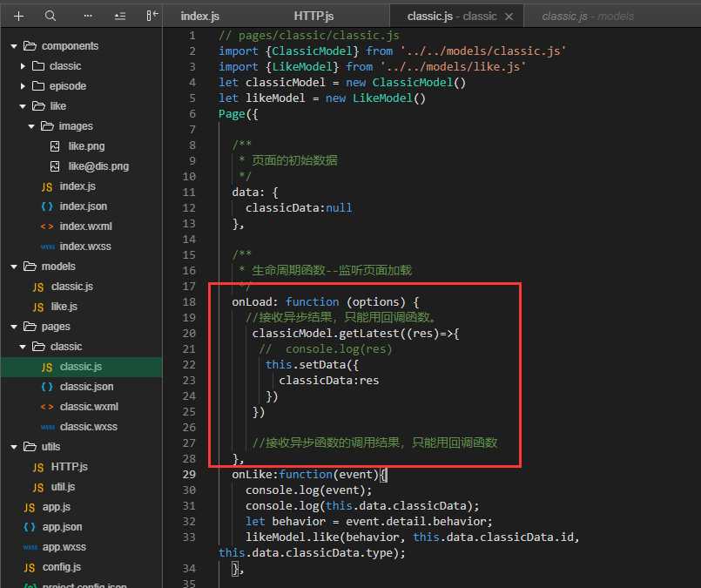Switch to the HTTP.js tab
Viewport: 701px width, 588px height.
coord(313,17)
